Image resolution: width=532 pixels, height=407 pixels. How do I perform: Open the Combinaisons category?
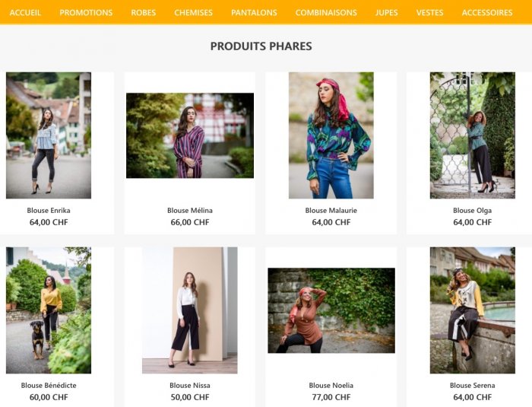(x=326, y=13)
